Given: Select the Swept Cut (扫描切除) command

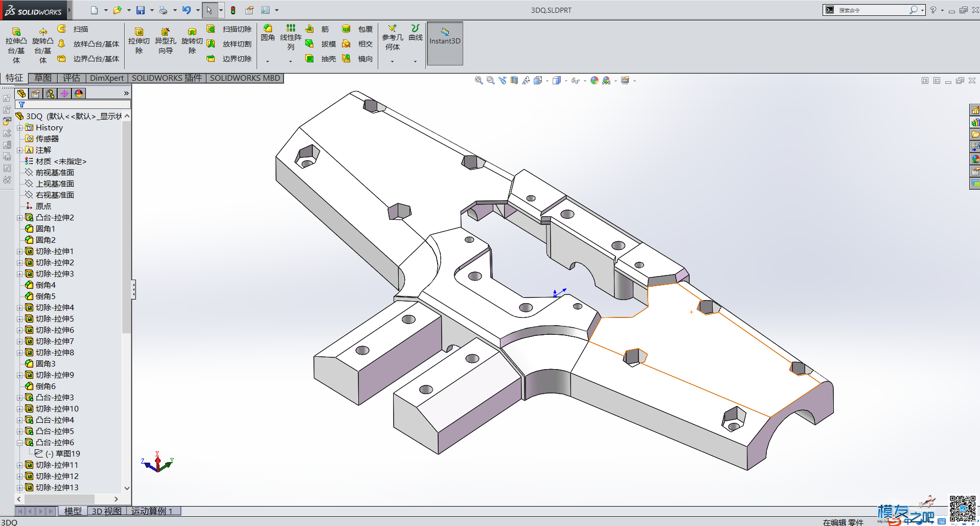Looking at the screenshot, I should click(229, 29).
